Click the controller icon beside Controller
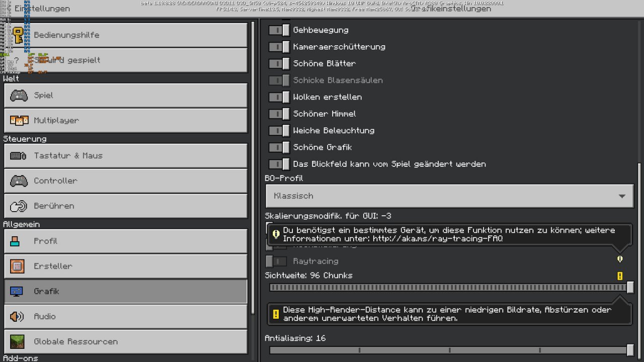 [x=19, y=181]
